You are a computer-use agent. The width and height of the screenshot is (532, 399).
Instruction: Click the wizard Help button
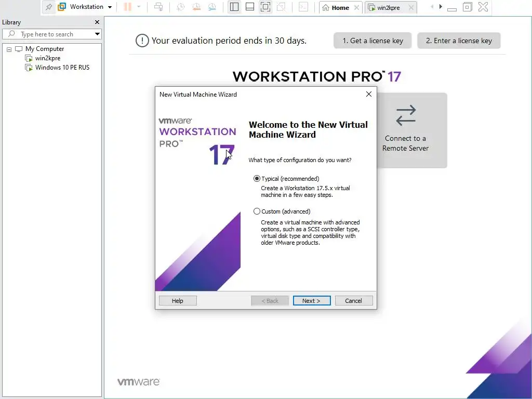point(178,301)
